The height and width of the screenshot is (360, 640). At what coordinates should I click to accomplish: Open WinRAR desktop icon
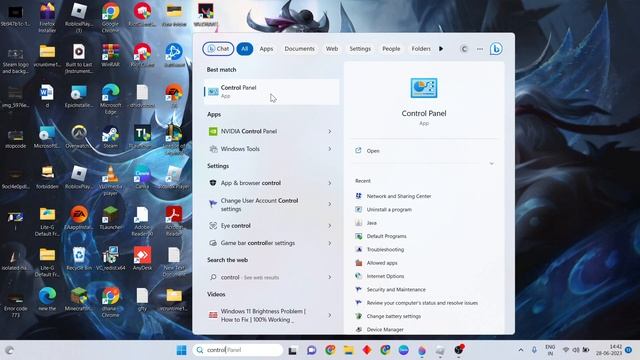(111, 55)
